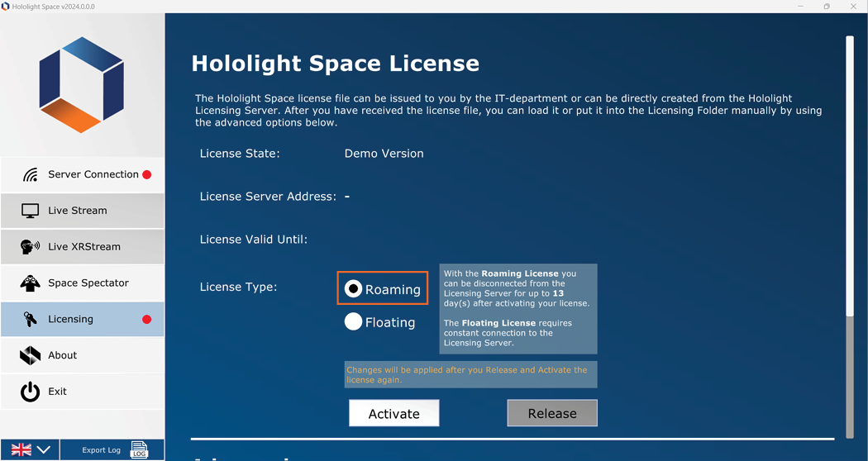Click the Licensing red status dot
The height and width of the screenshot is (461, 868).
pyautogui.click(x=146, y=320)
